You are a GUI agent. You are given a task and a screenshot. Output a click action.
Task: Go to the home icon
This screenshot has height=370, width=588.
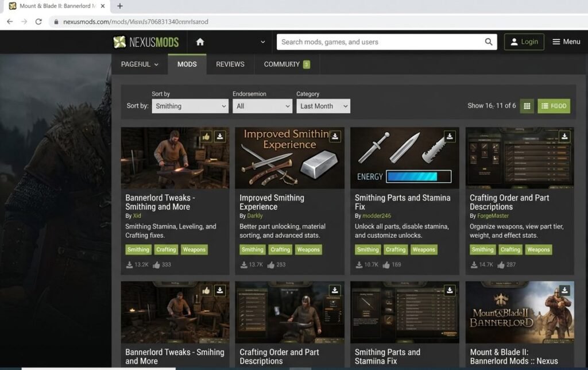point(200,41)
